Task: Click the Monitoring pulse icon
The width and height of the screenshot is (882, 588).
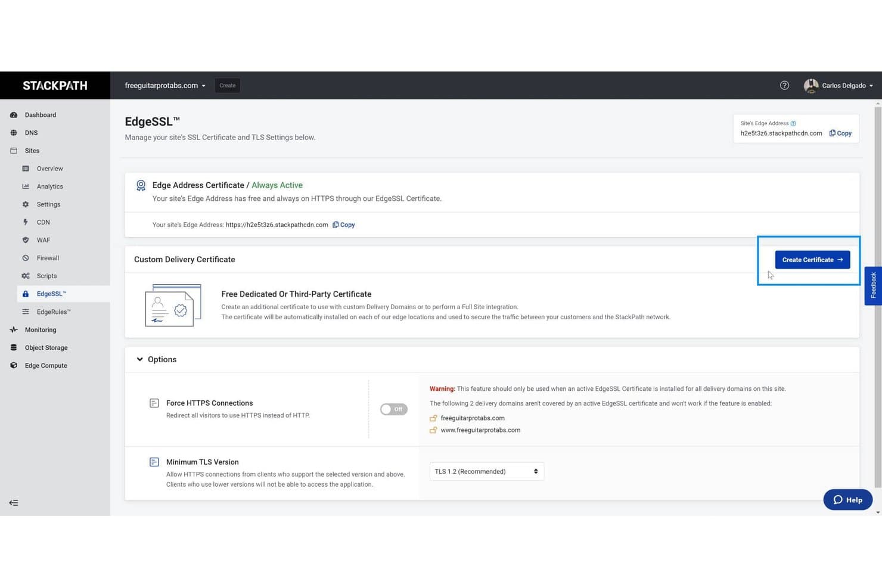Action: coord(14,329)
